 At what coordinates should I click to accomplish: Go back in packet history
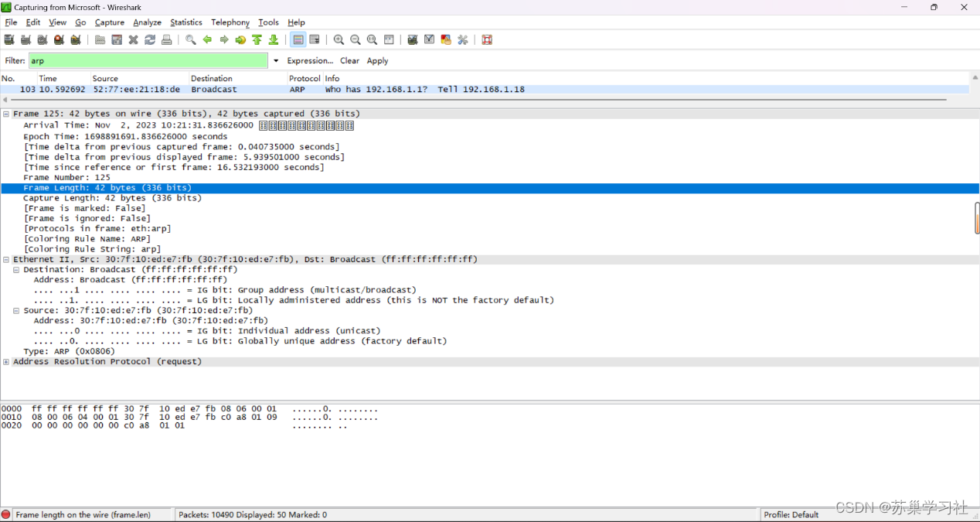[x=207, y=39]
